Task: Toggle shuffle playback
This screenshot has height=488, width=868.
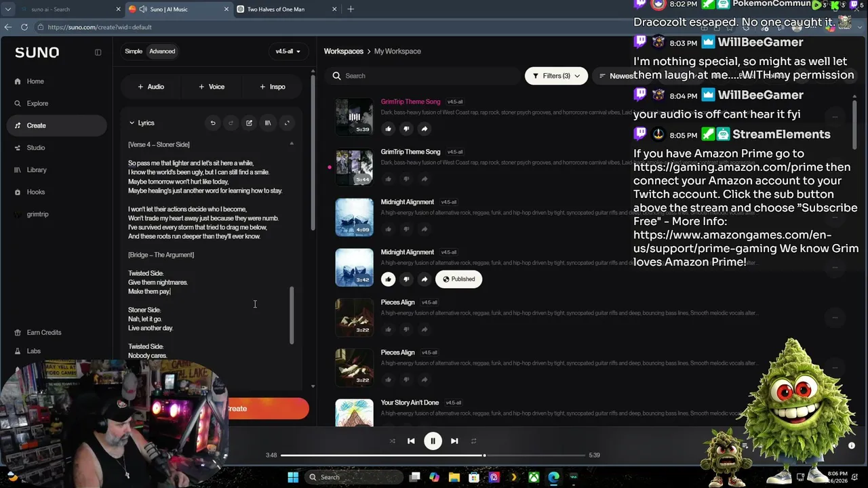Action: click(x=392, y=441)
